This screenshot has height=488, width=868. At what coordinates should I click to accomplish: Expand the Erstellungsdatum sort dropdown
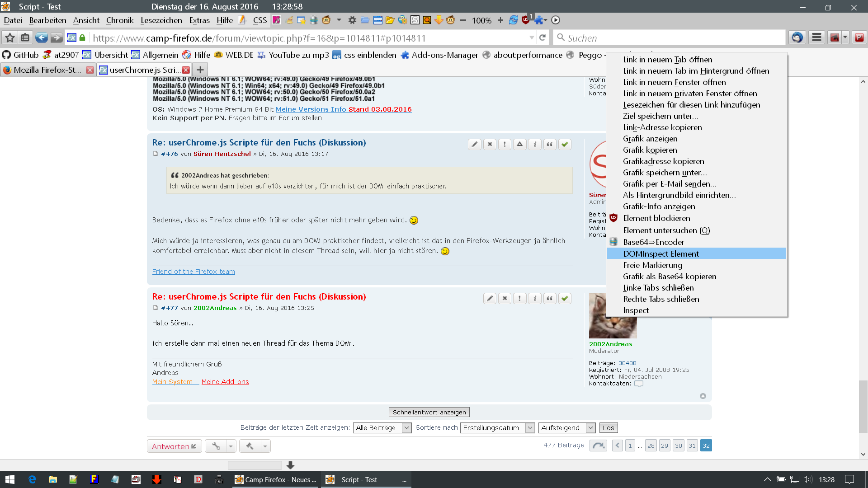(x=497, y=427)
